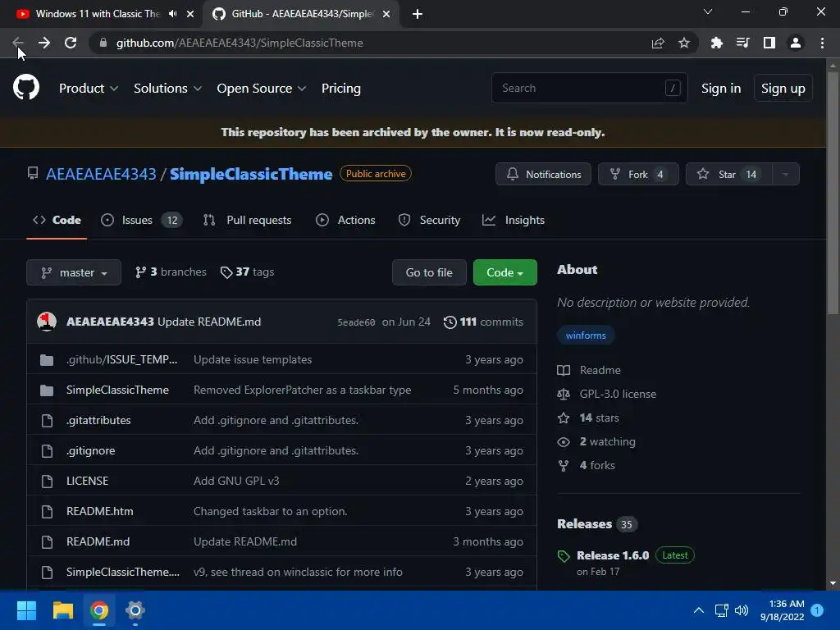Open the .github/ISSUE_TEMP... folder
Viewport: 840px width, 630px height.
(x=121, y=359)
